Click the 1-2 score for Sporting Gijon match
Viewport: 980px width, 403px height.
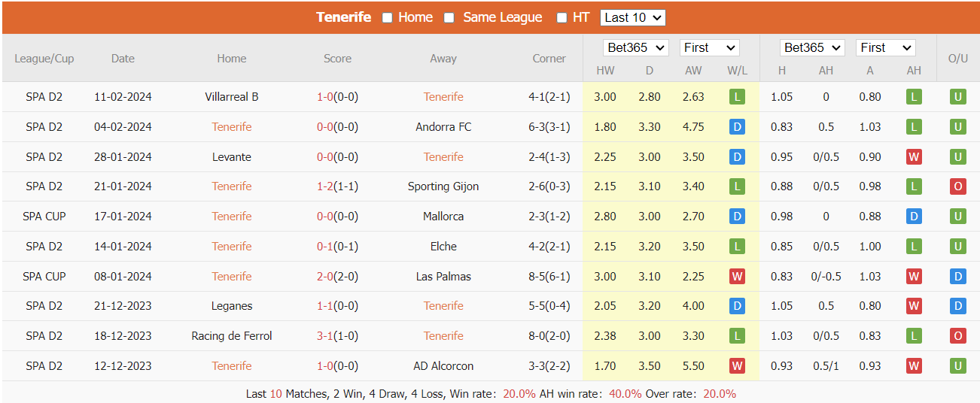point(324,186)
